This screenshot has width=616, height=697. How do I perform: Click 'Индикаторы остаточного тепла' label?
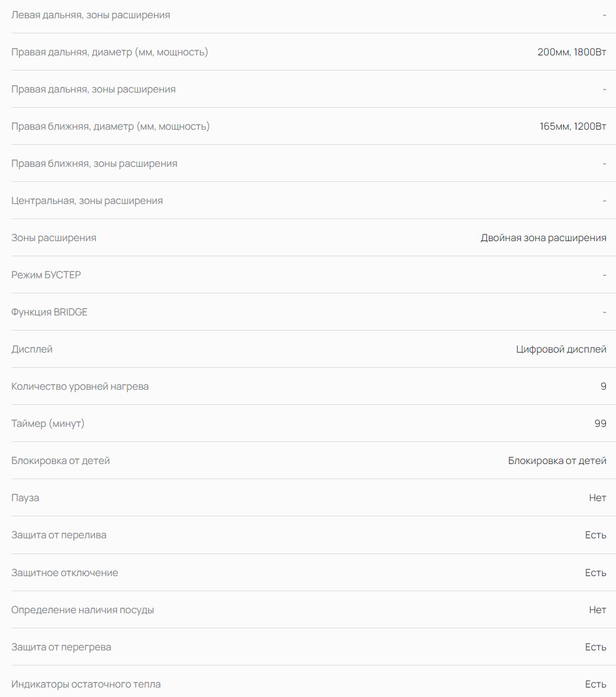(86, 684)
